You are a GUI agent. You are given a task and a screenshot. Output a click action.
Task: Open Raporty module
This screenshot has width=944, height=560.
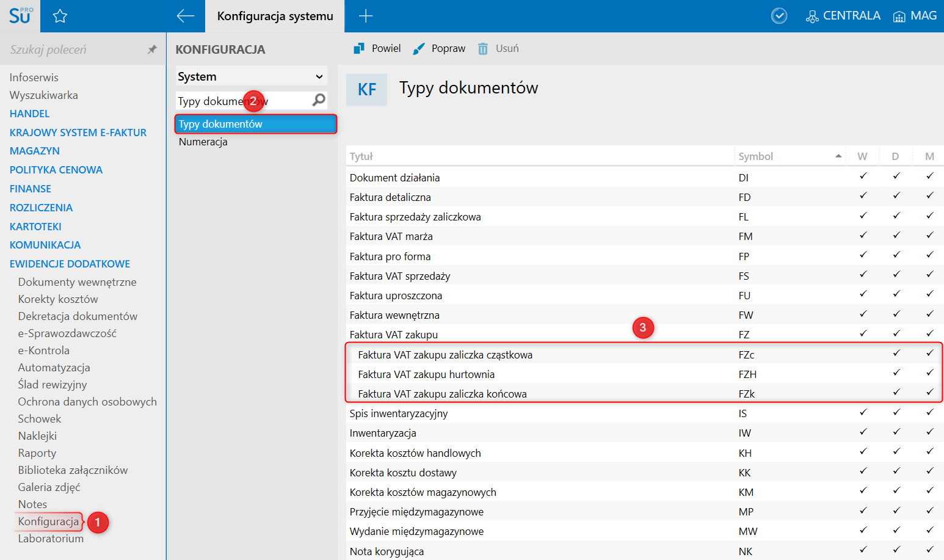click(37, 453)
